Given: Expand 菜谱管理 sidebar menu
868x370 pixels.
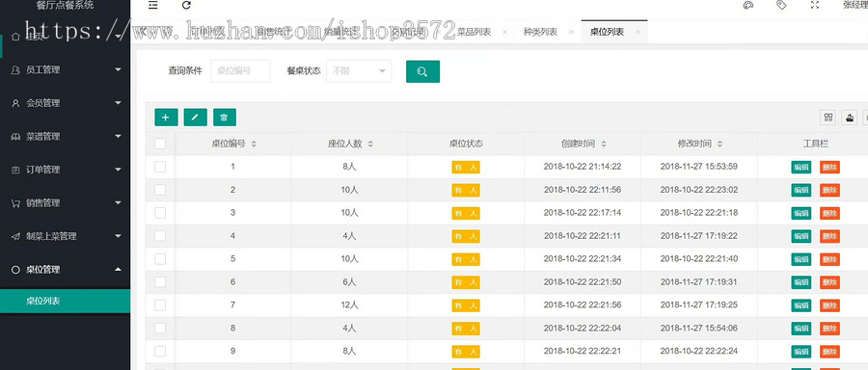Looking at the screenshot, I should click(66, 136).
